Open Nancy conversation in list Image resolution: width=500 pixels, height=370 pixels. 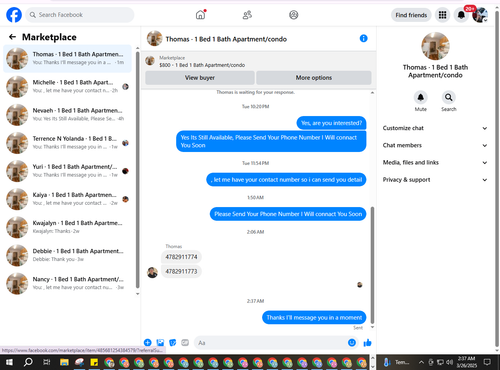(67, 284)
